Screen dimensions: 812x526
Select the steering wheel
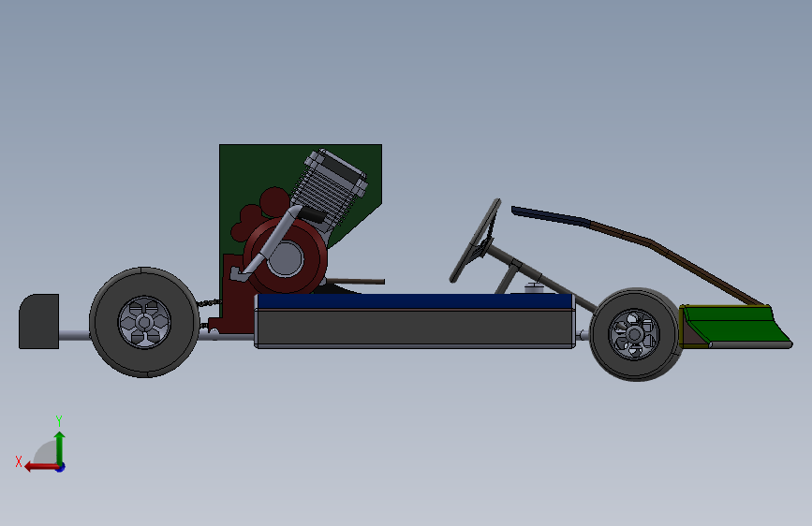pos(476,241)
